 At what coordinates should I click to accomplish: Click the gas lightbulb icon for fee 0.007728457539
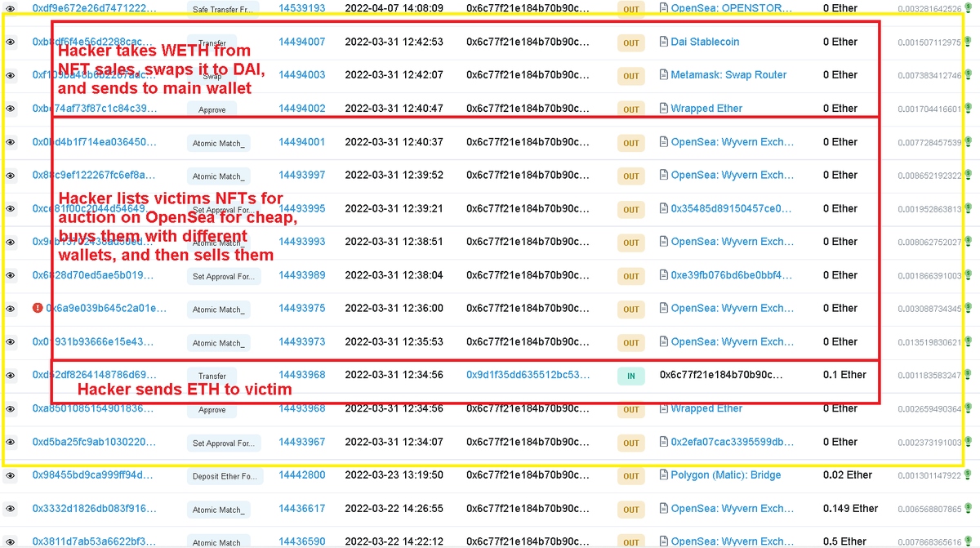click(x=968, y=142)
